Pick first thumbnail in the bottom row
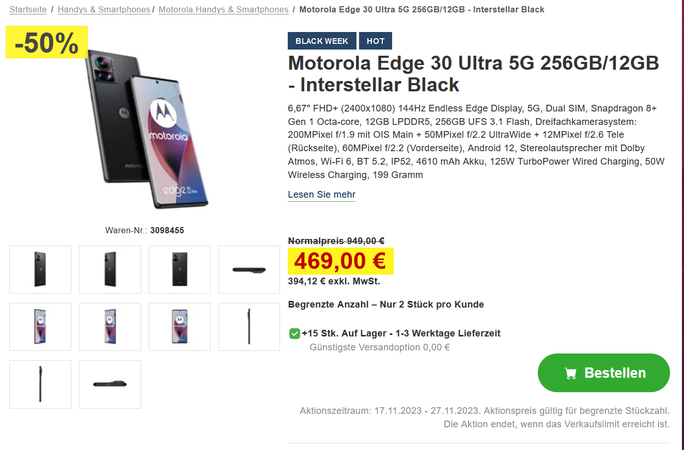684x450 pixels. pyautogui.click(x=40, y=384)
